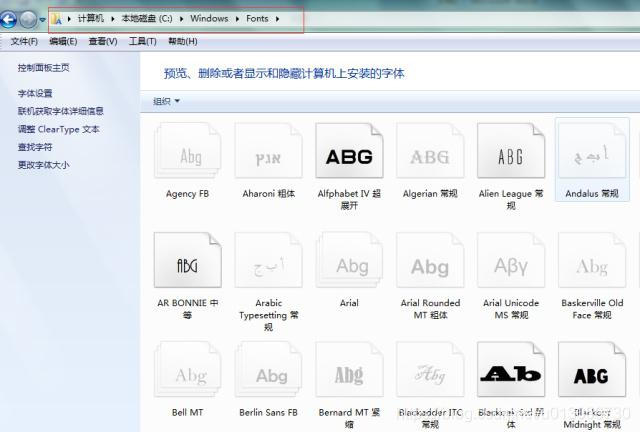Expand arrow after Fonts breadcrumb
Screen dimensions: 640x432
[277, 19]
